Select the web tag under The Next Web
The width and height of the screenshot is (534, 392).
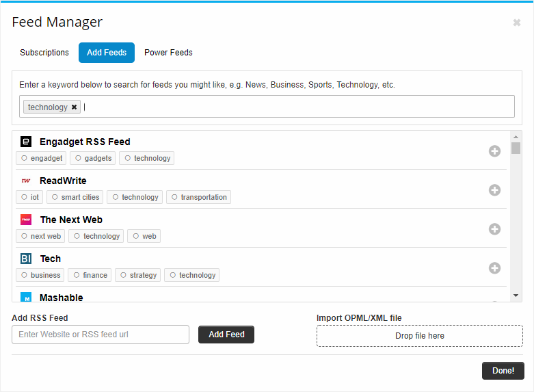point(144,236)
